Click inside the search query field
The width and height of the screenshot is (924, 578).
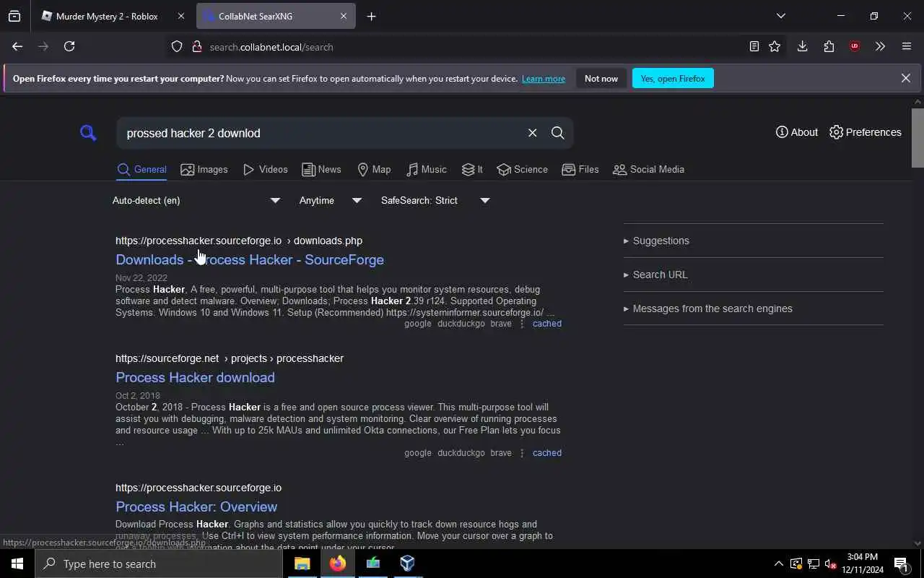[x=321, y=133]
